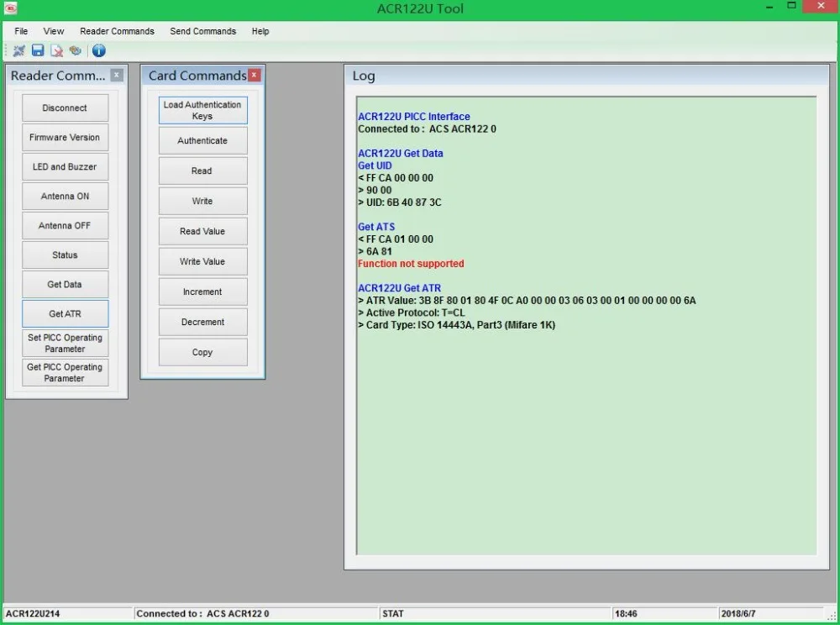Click Set PICC Operating Parameter button
Screen dimensions: 840x625
[x=65, y=344]
